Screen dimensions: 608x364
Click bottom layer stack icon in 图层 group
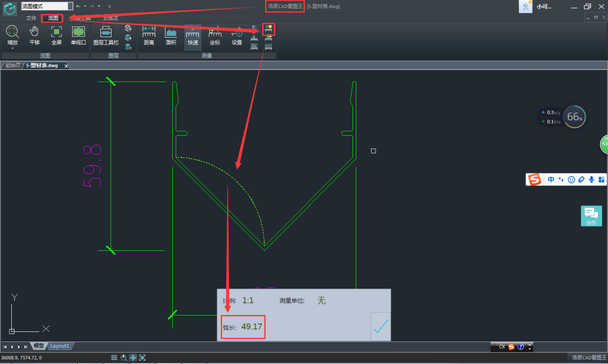(128, 47)
